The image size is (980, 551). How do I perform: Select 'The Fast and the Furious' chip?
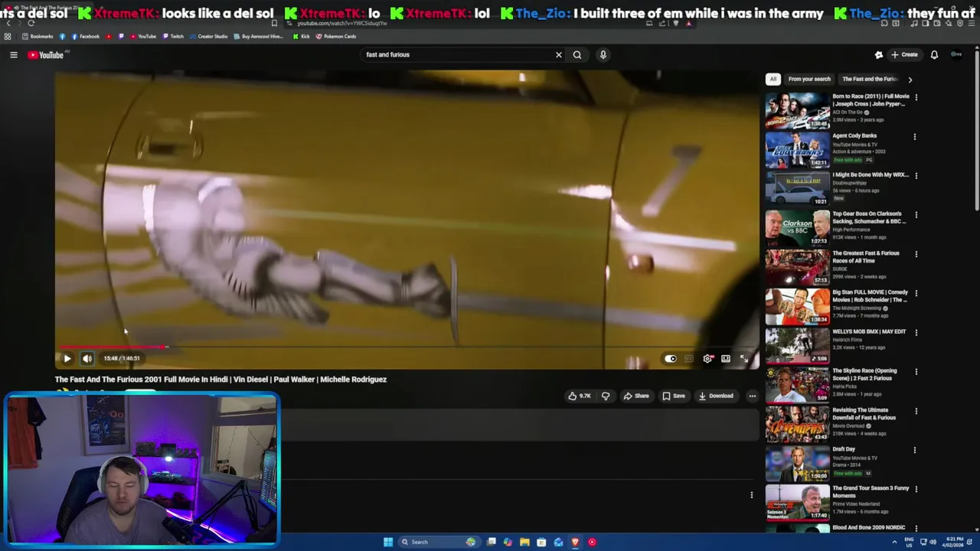click(870, 79)
